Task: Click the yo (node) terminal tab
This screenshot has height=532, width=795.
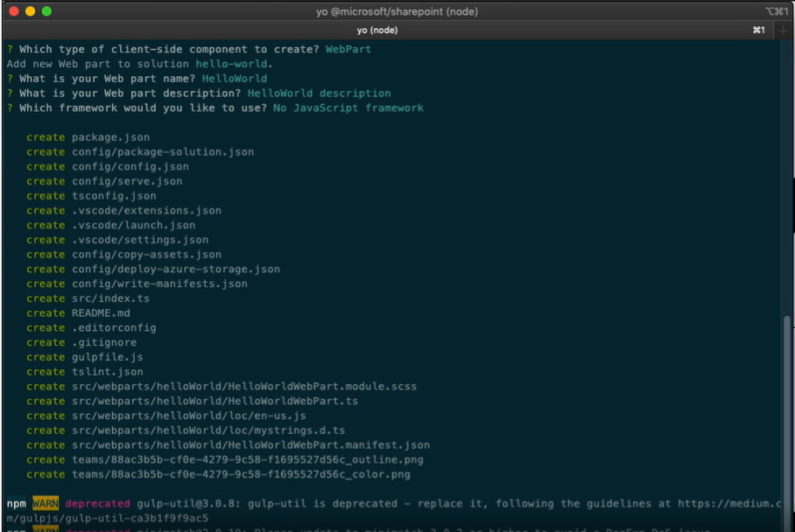Action: (x=377, y=31)
